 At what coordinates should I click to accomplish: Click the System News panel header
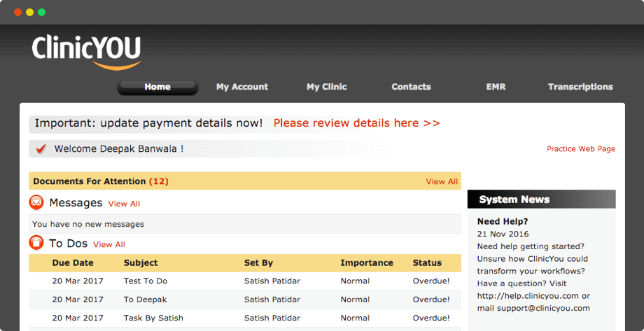point(541,199)
